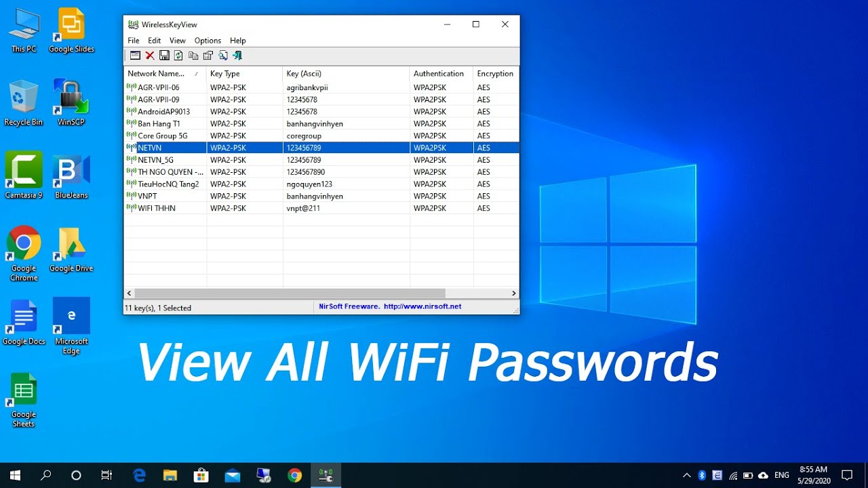
Task: Select the AGR-VPII-06 network row
Action: 322,87
